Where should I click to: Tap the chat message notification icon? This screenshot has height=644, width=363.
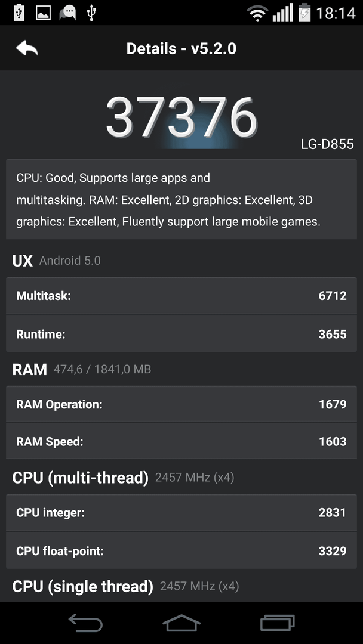click(67, 13)
